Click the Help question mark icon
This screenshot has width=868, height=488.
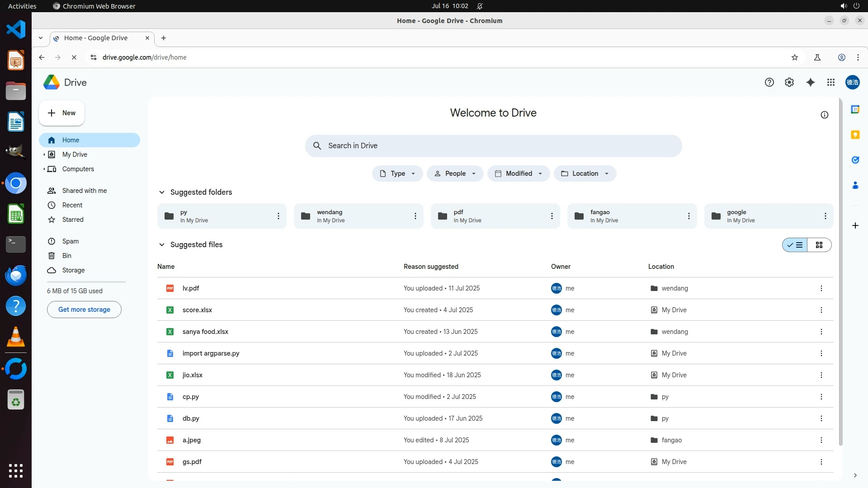tap(769, 82)
